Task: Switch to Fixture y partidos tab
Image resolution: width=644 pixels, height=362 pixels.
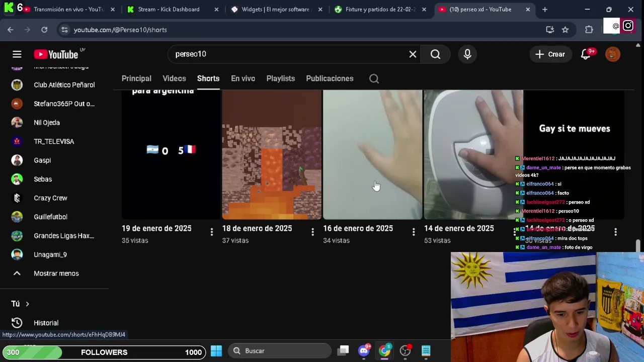Action: click(380, 10)
